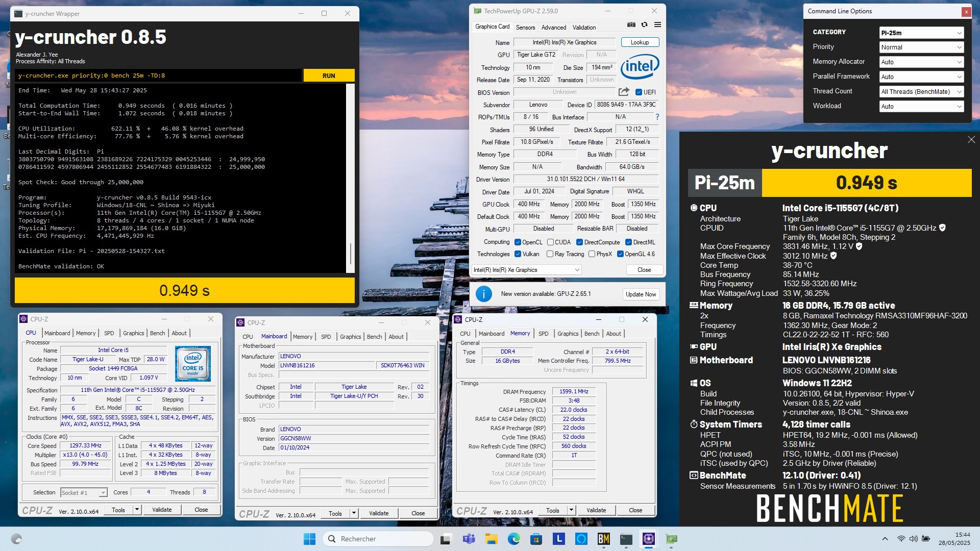Toggle the CUDA checkbox
Screen dimensions: 980x551
[x=550, y=242]
